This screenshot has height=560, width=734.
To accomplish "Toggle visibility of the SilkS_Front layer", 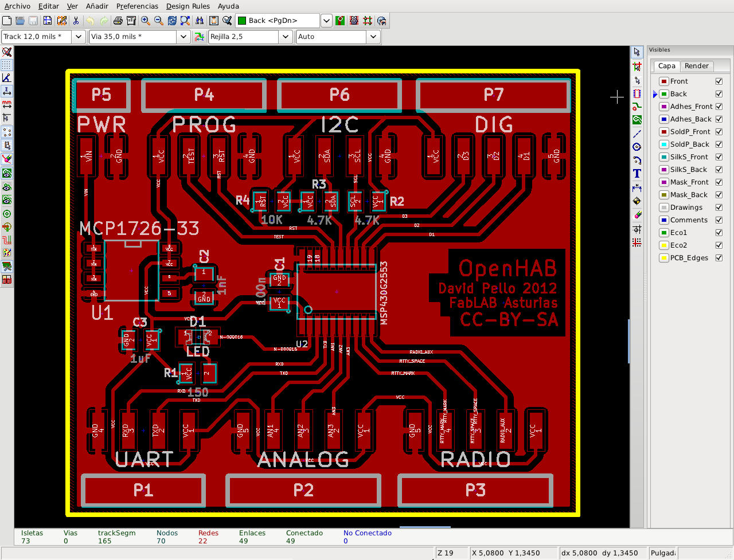I will (719, 157).
